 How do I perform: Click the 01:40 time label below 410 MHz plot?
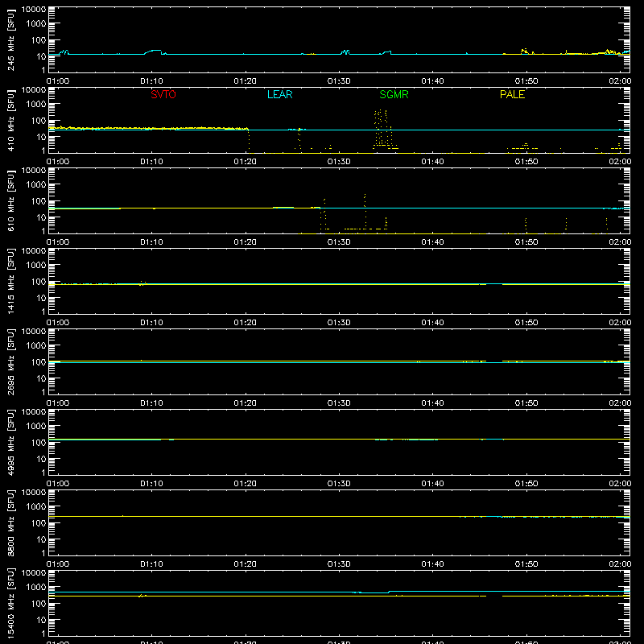pyautogui.click(x=432, y=162)
